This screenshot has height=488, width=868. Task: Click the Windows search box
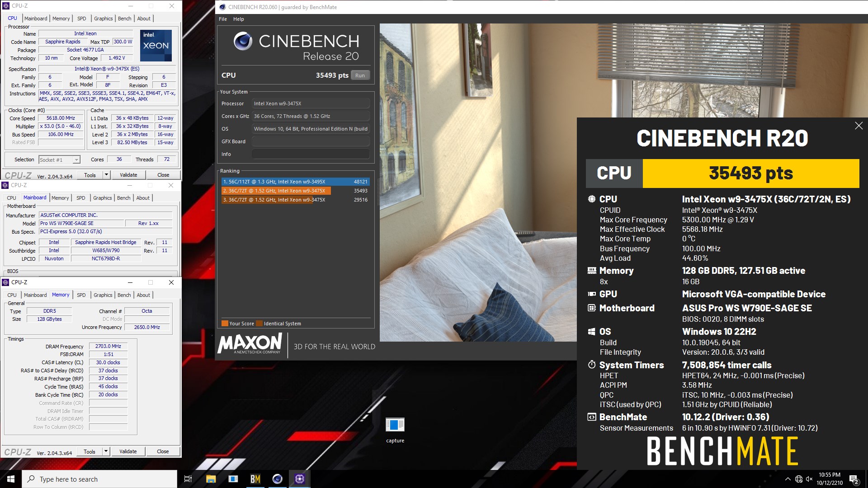[99, 479]
